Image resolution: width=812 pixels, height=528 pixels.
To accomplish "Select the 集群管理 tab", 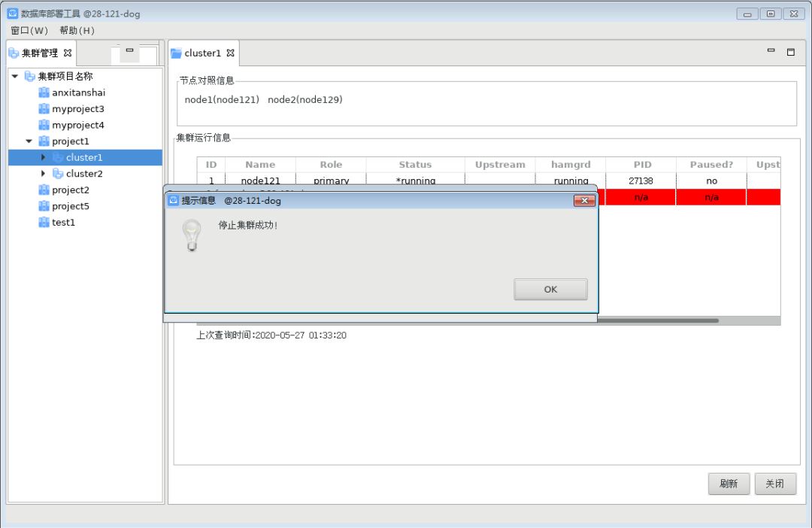I will tap(40, 53).
